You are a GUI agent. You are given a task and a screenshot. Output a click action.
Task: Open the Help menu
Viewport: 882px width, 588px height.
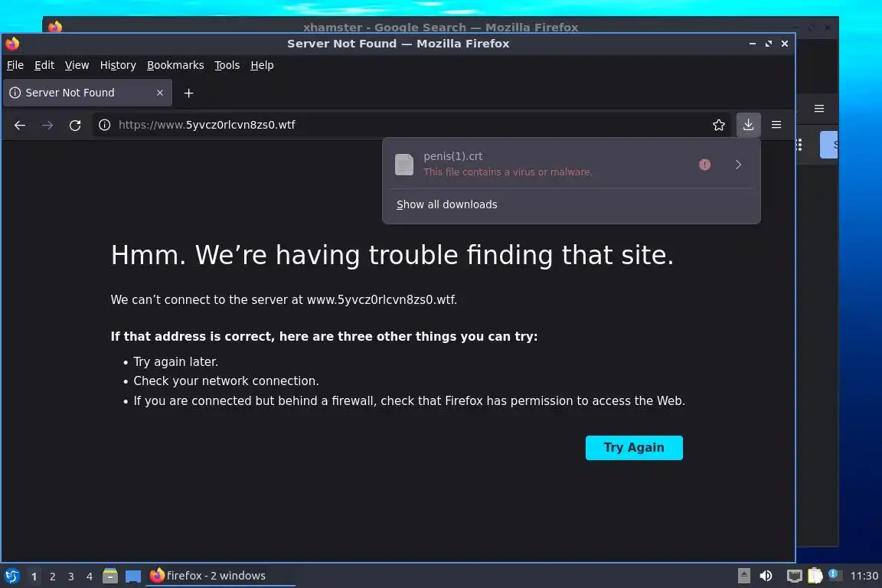(x=262, y=65)
